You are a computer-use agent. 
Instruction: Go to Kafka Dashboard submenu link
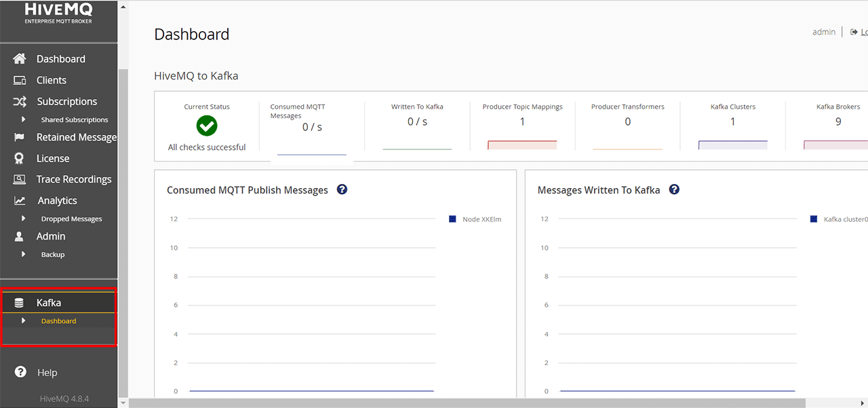[x=59, y=320]
